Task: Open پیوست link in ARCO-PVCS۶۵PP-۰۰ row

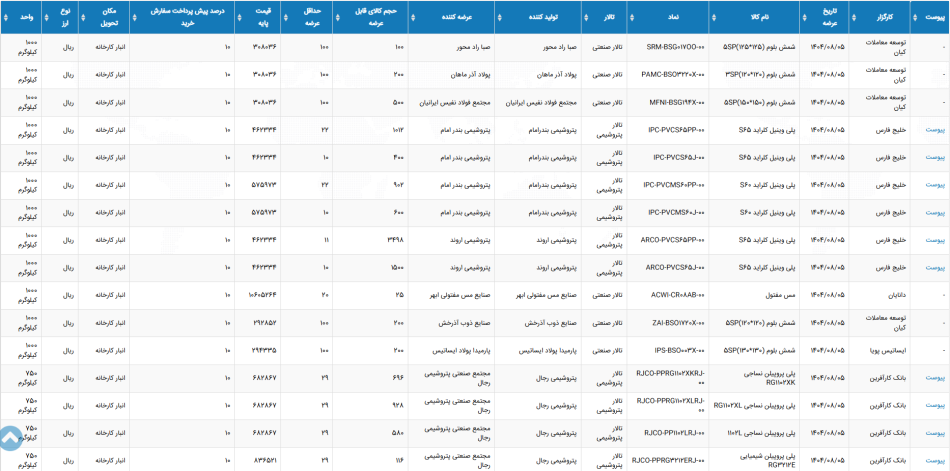Action: [x=935, y=240]
